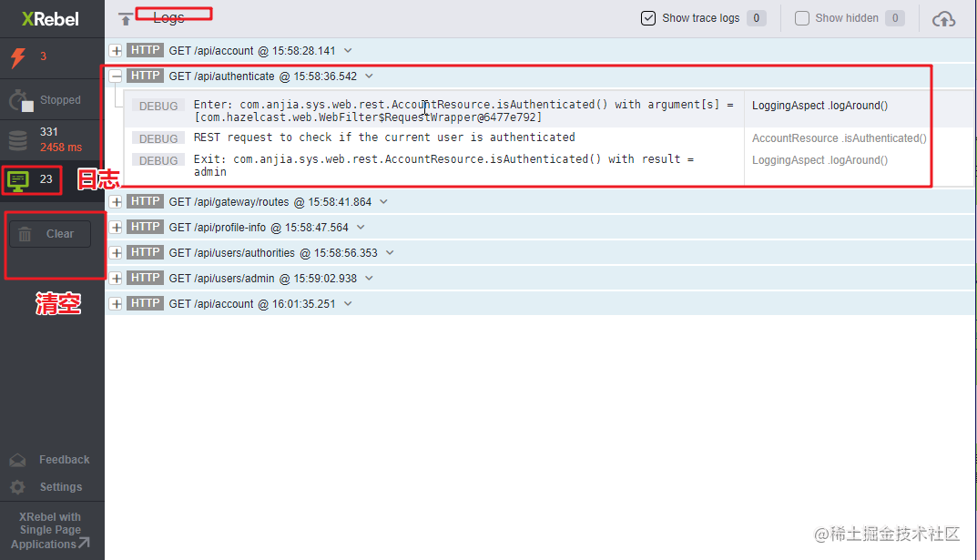Open chevron dropdown for /api/profile-info
The image size is (977, 560).
tap(361, 228)
